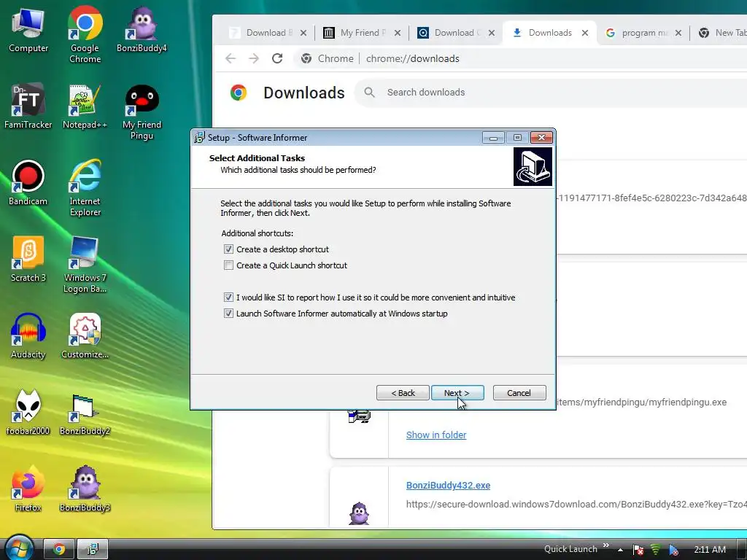Switch to first Download tab in Chrome
Viewport: 747px width, 560px height.
click(x=268, y=33)
